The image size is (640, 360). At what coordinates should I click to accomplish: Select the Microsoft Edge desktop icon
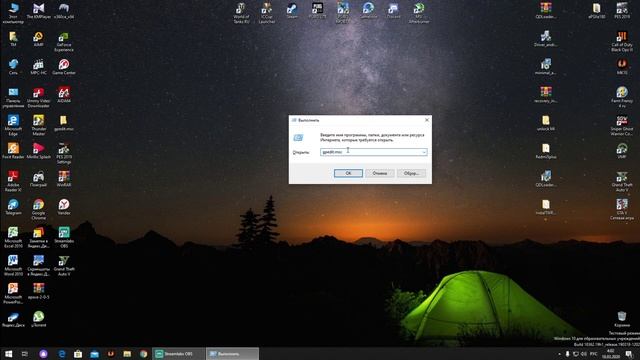pyautogui.click(x=13, y=125)
